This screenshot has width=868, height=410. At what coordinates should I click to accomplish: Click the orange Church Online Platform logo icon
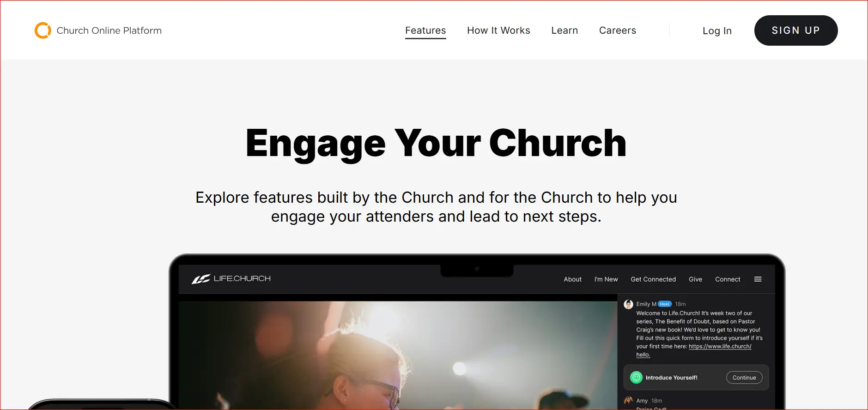click(43, 30)
